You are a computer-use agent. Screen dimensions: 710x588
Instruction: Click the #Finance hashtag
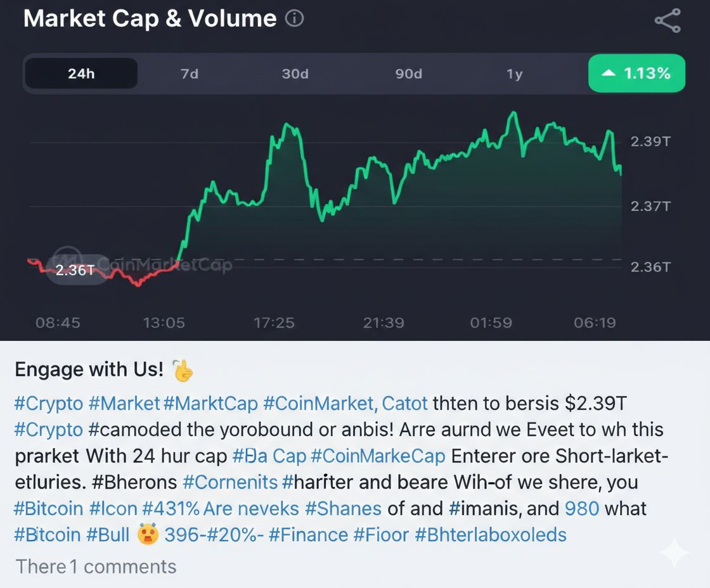point(308,535)
